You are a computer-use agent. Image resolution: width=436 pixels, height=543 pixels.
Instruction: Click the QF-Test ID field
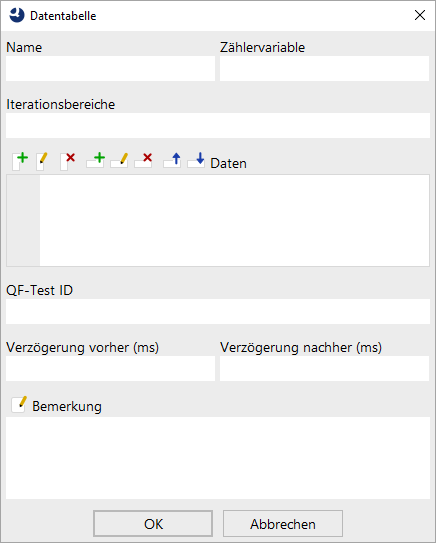(x=218, y=311)
